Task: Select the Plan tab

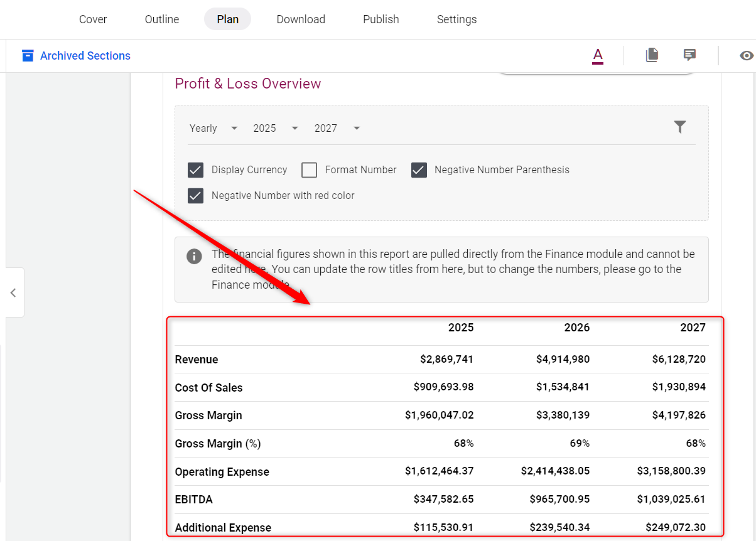Action: (x=227, y=19)
